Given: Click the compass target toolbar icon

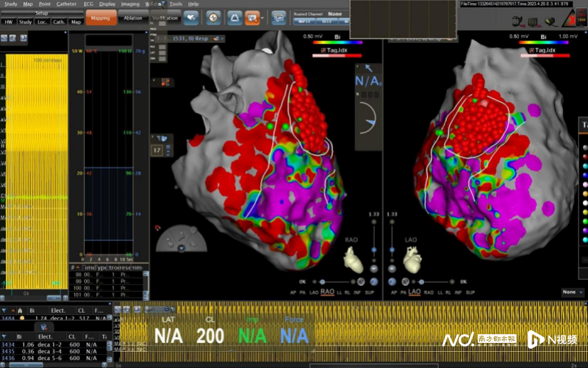Looking at the screenshot, I should point(213,16).
